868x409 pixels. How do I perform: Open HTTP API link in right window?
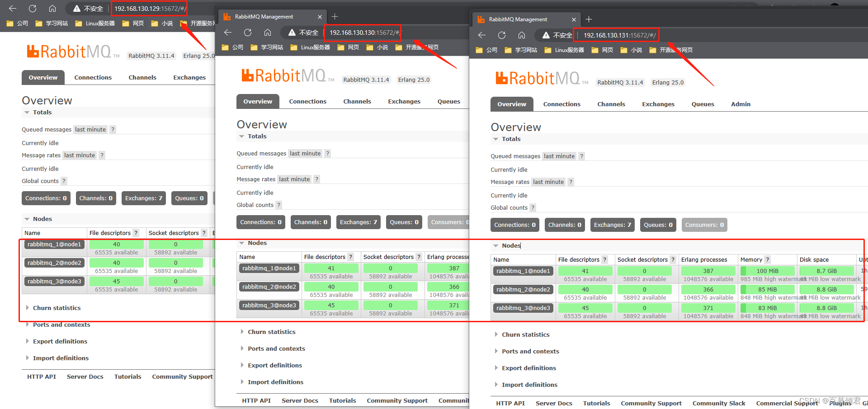tap(510, 404)
